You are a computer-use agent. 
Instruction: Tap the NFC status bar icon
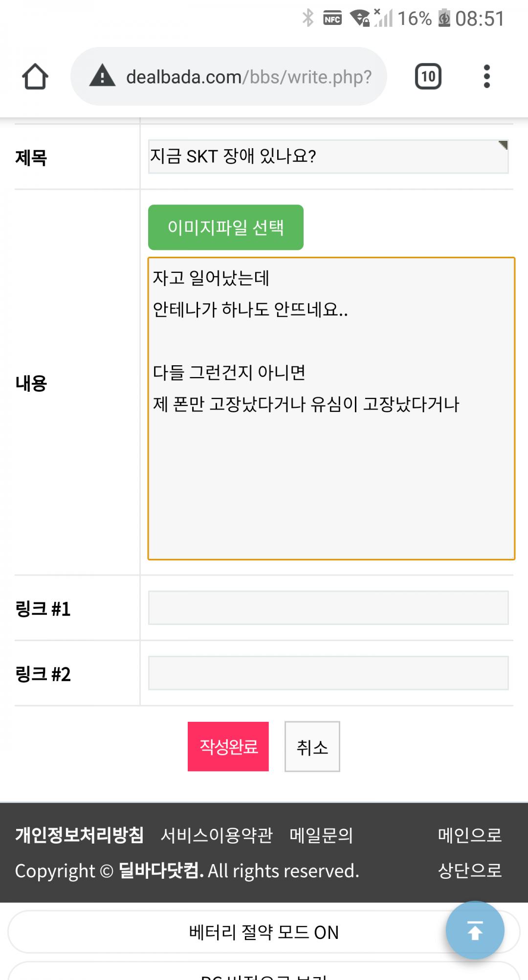(x=332, y=19)
